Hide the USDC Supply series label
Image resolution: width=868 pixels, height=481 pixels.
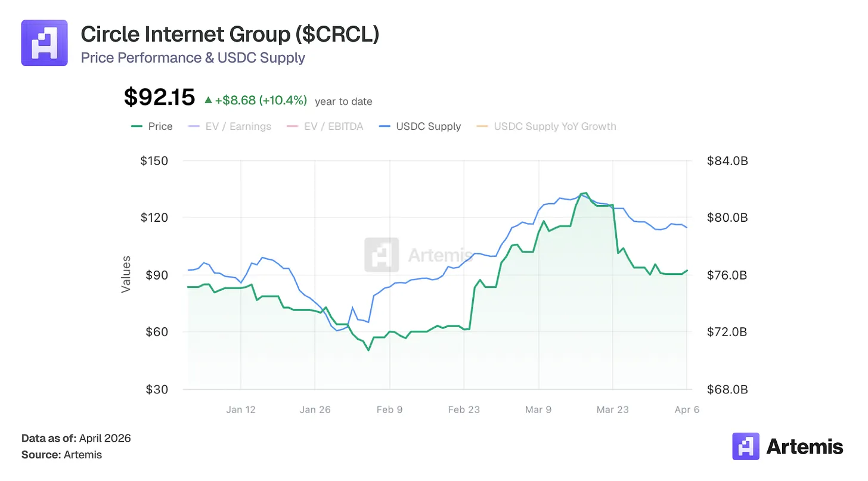428,126
